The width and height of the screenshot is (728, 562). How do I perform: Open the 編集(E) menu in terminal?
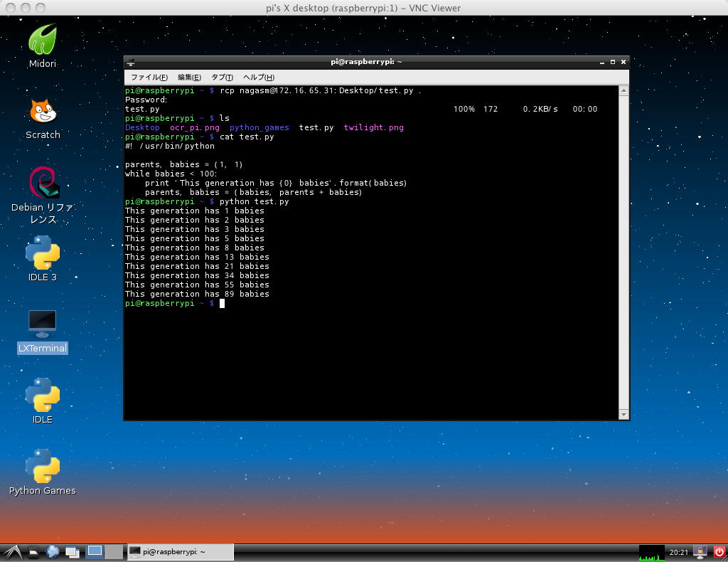(189, 77)
